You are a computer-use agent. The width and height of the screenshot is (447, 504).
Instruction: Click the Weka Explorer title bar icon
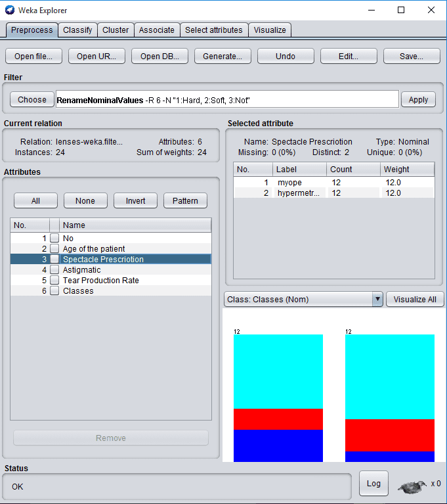10,10
